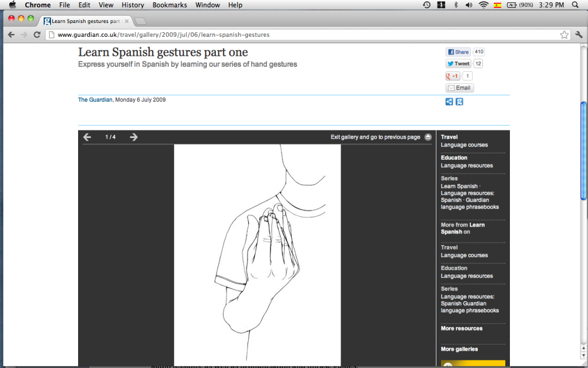The height and width of the screenshot is (368, 588).
Task: Click the address bar URL
Action: (164, 34)
